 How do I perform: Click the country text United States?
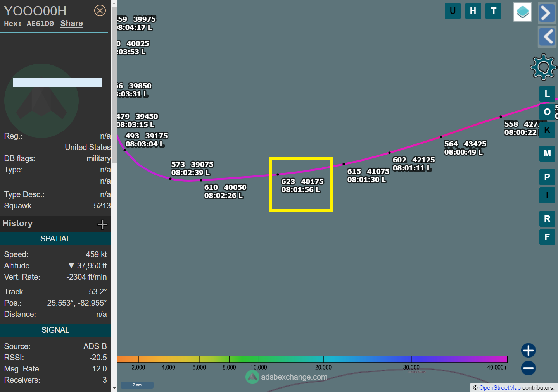point(88,147)
